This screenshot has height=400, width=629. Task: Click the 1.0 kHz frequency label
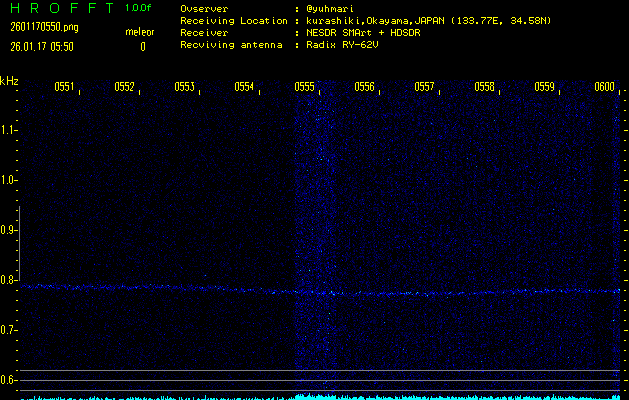(x=9, y=180)
